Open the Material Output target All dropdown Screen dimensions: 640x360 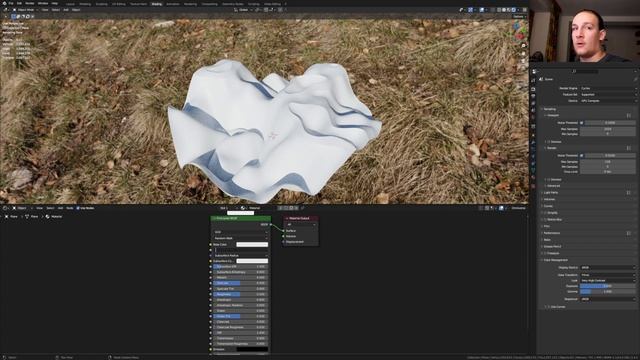[301, 224]
